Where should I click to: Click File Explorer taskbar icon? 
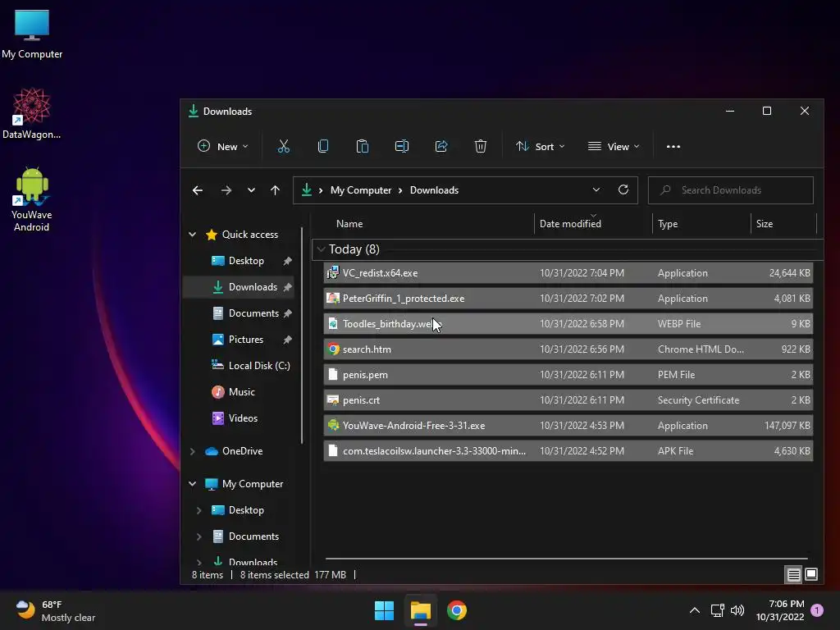tap(421, 610)
